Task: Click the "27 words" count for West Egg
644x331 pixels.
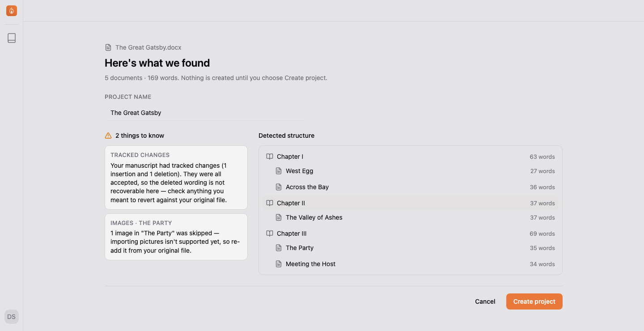Action: 542,171
